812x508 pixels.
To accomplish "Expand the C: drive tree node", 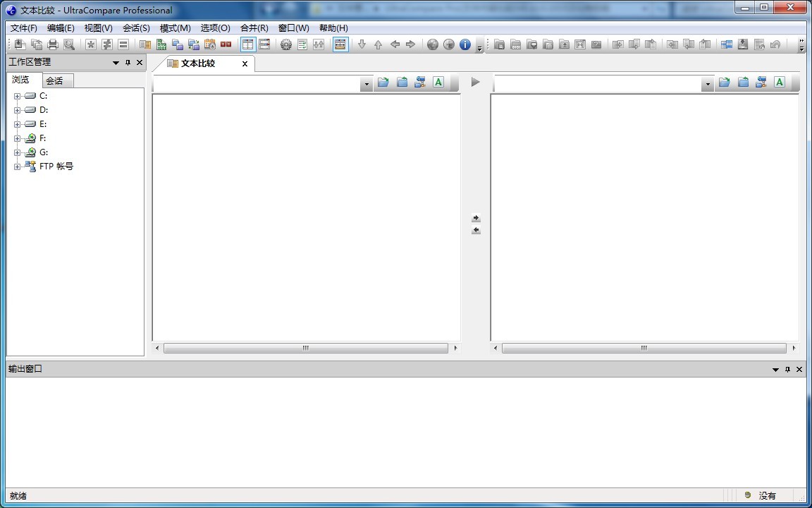I will pos(17,96).
